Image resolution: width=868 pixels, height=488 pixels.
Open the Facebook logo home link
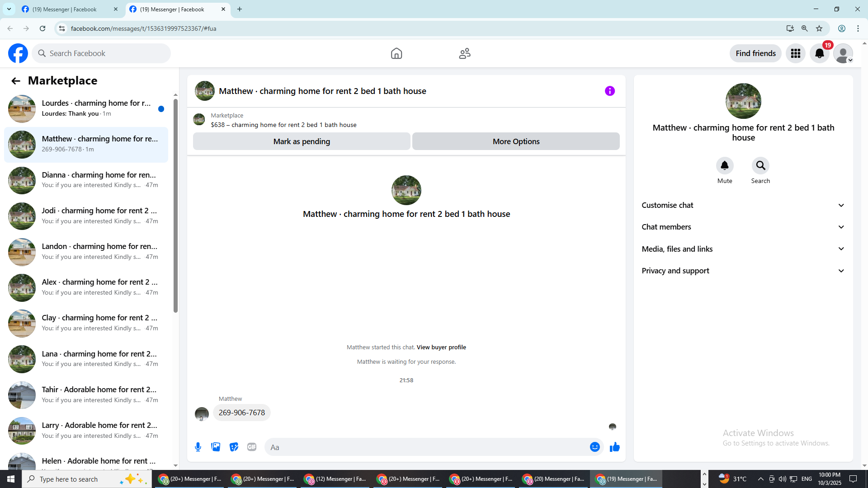point(18,53)
